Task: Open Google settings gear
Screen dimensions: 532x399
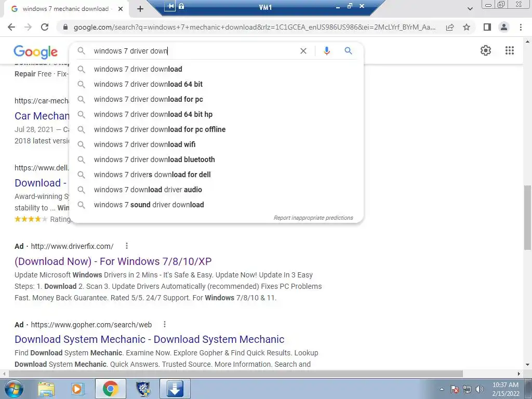Action: click(x=486, y=50)
